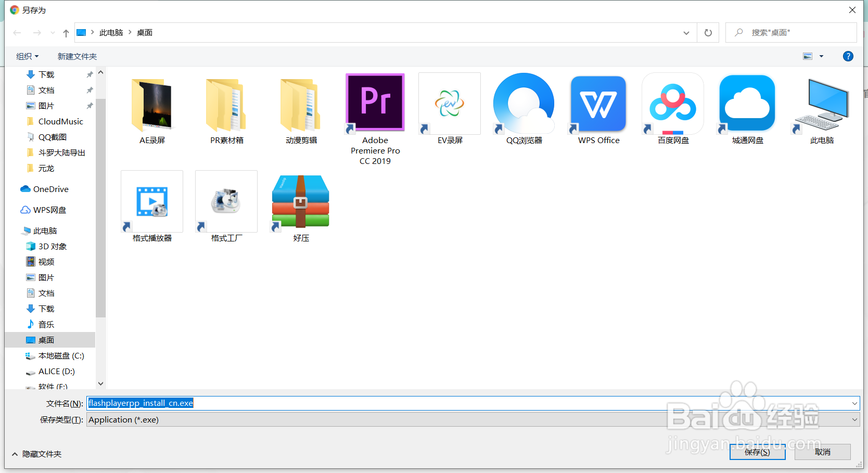Open the 城通网盘 cloud icon
This screenshot has height=473, width=868.
click(x=747, y=104)
